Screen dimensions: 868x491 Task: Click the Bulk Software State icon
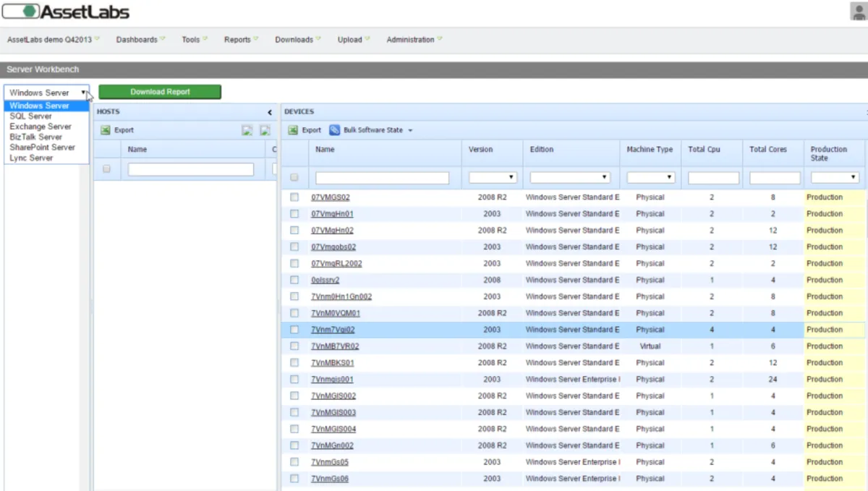[334, 130]
